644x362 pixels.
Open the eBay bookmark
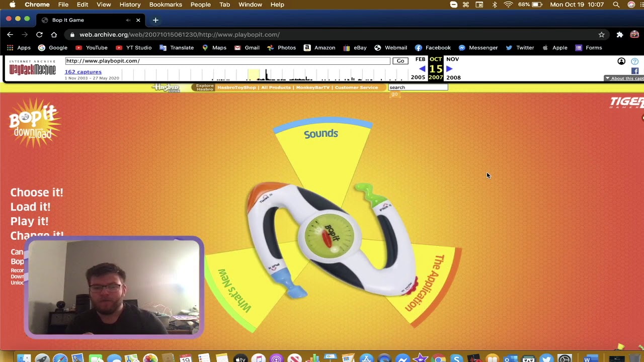(355, 48)
